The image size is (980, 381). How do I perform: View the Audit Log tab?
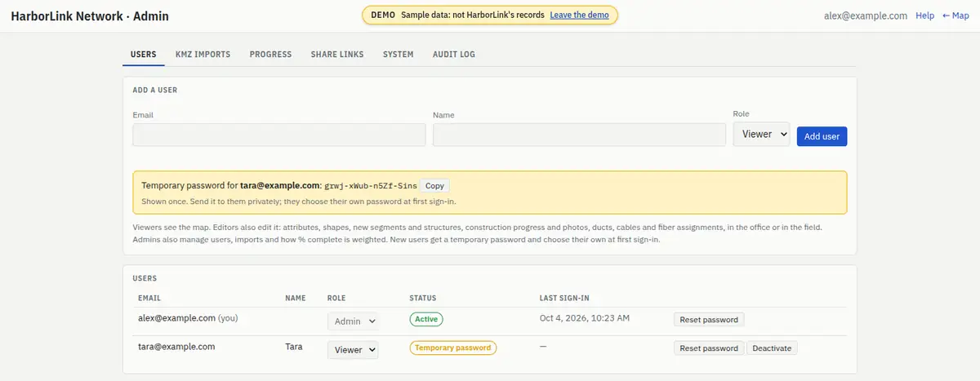[x=454, y=55]
